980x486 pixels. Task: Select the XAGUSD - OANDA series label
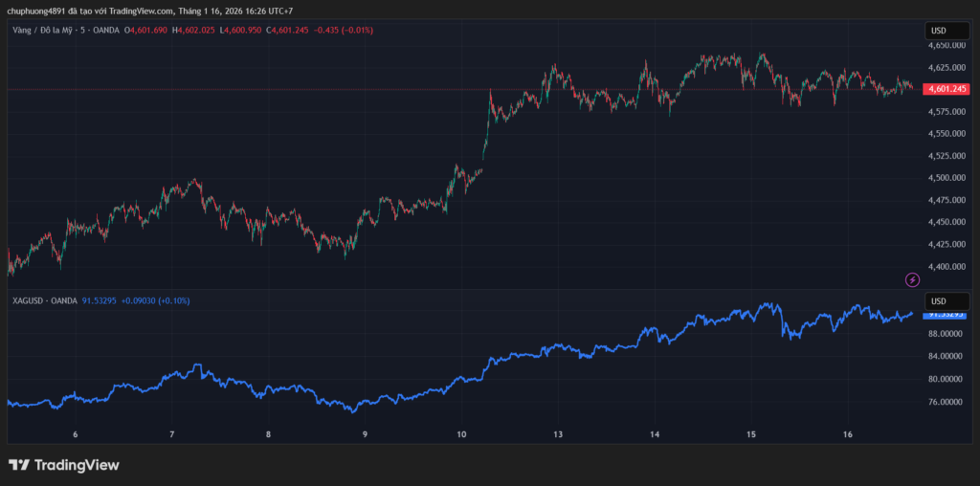44,300
